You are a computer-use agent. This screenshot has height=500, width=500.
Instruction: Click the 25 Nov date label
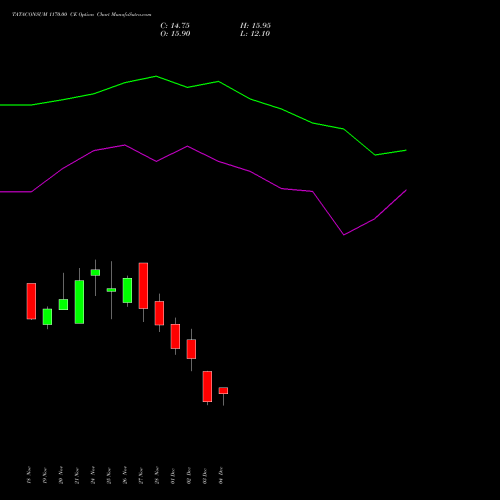click(x=109, y=475)
